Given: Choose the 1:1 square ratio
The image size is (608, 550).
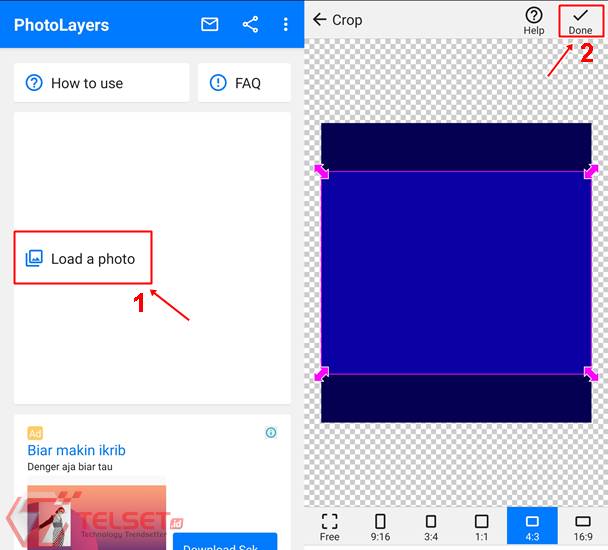Looking at the screenshot, I should (x=481, y=527).
